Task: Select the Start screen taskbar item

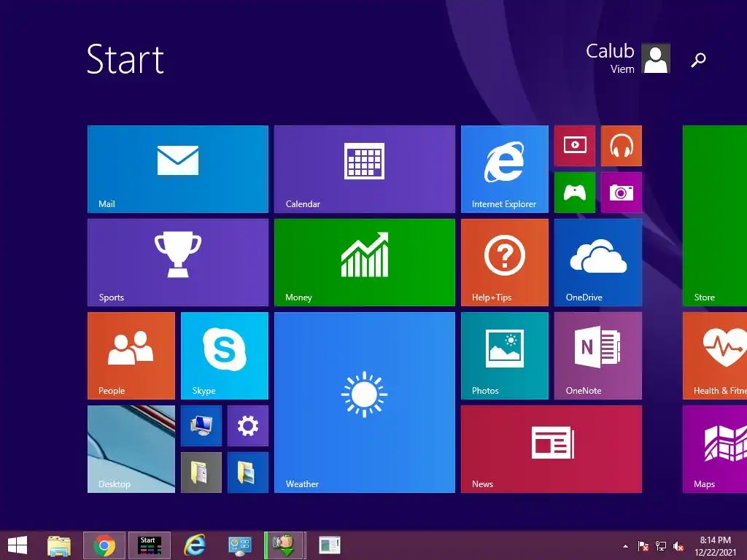Action: [149, 545]
